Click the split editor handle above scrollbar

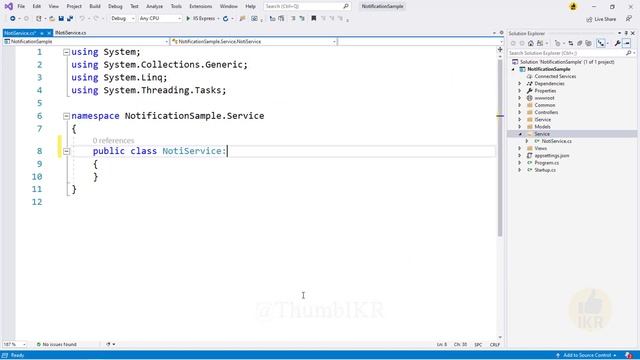500,49
